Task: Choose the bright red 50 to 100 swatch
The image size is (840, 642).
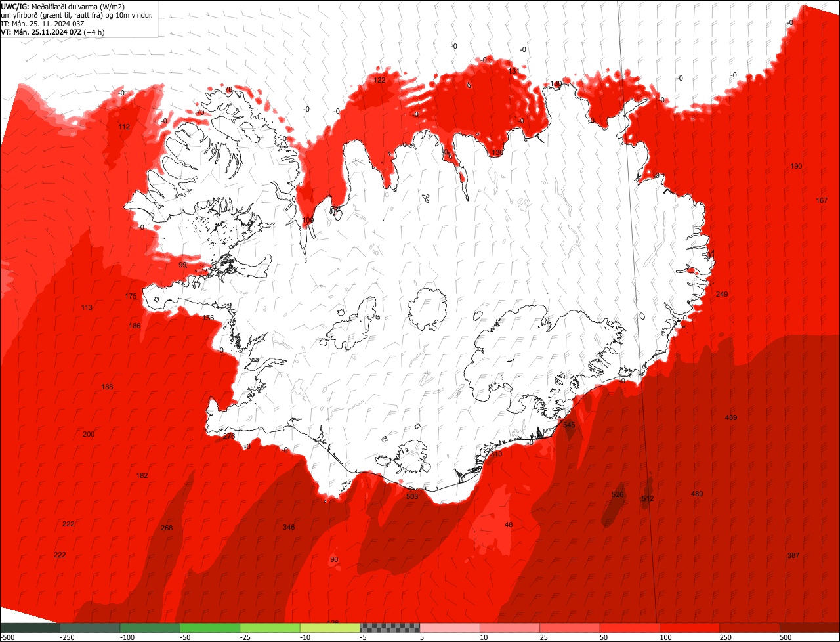Action: [x=630, y=628]
